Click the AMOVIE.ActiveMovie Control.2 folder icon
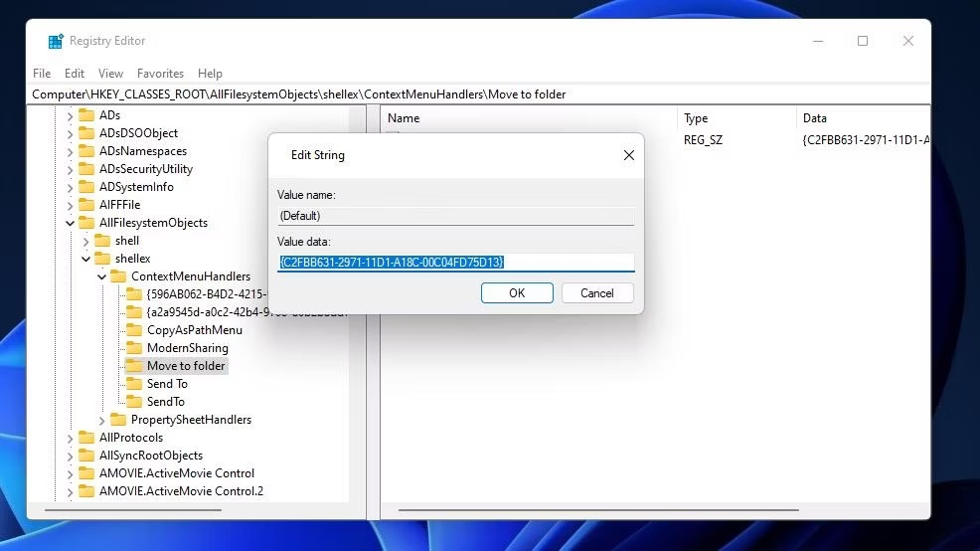The width and height of the screenshot is (980, 551). (x=86, y=491)
